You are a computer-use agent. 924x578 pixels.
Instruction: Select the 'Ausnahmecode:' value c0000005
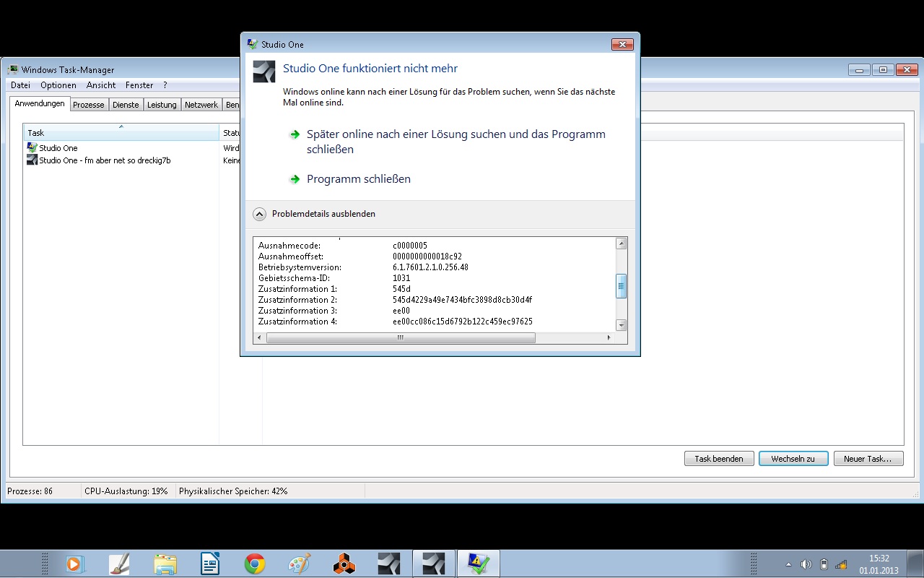click(x=410, y=246)
